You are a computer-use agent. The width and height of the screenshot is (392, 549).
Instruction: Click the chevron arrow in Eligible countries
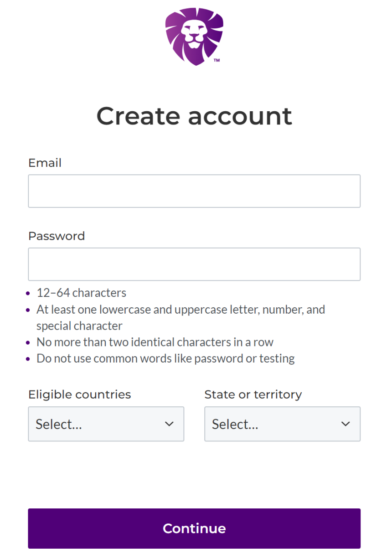[x=169, y=424]
